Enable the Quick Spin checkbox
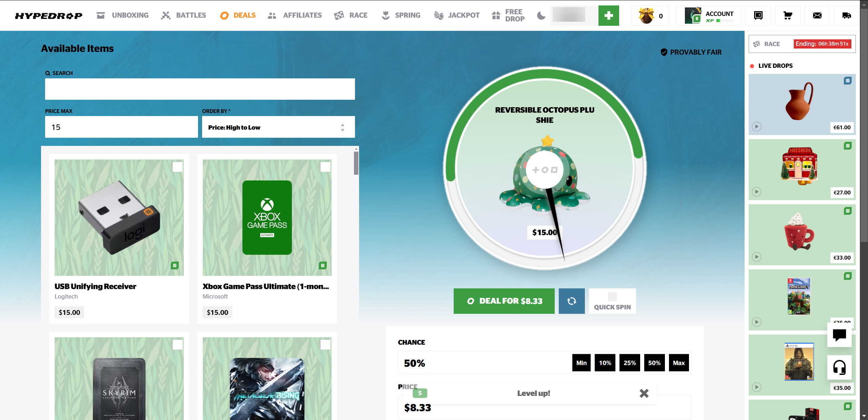This screenshot has width=868, height=420. (612, 297)
